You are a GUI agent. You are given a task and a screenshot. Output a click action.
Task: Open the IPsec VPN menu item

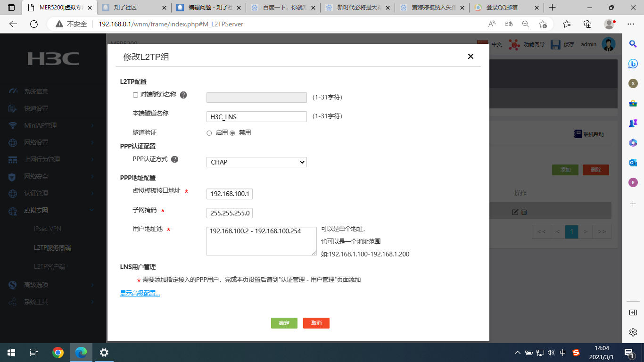click(48, 229)
